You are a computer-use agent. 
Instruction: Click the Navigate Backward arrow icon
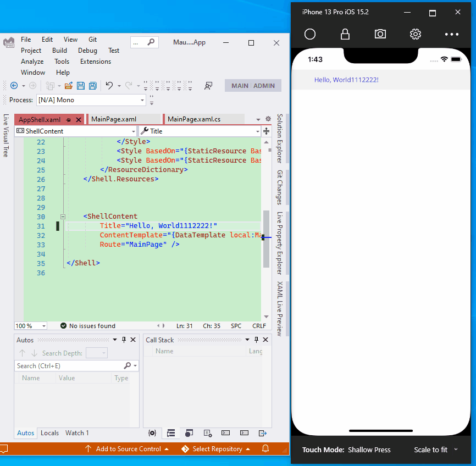point(14,86)
